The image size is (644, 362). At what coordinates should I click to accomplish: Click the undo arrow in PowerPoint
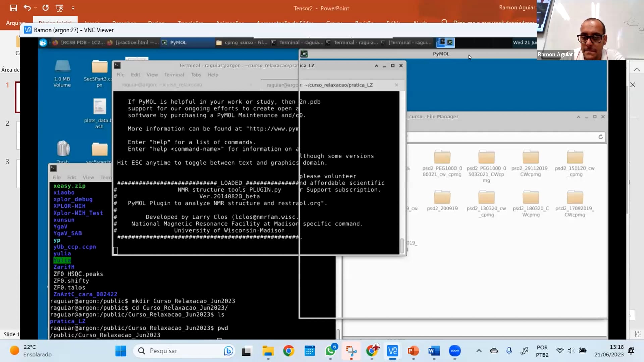click(27, 8)
